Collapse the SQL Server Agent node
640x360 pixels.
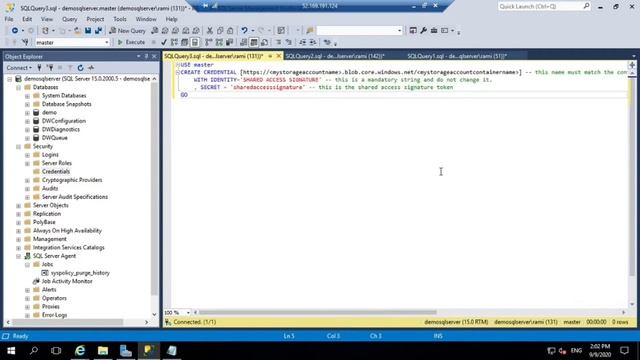18,256
